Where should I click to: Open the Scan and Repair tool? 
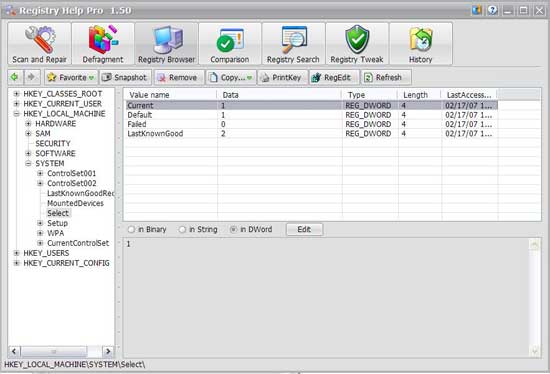coord(39,44)
